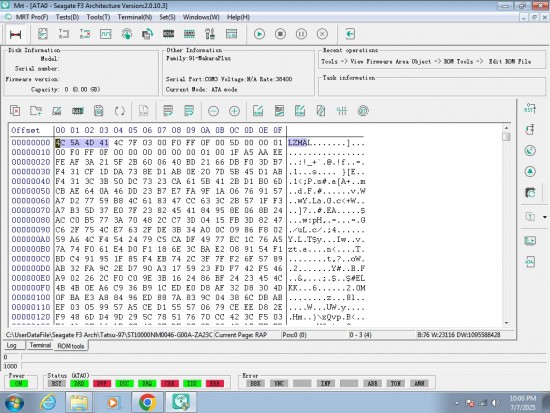Click the Play button in main toolbar
This screenshot has width=550, height=413.
click(259, 34)
